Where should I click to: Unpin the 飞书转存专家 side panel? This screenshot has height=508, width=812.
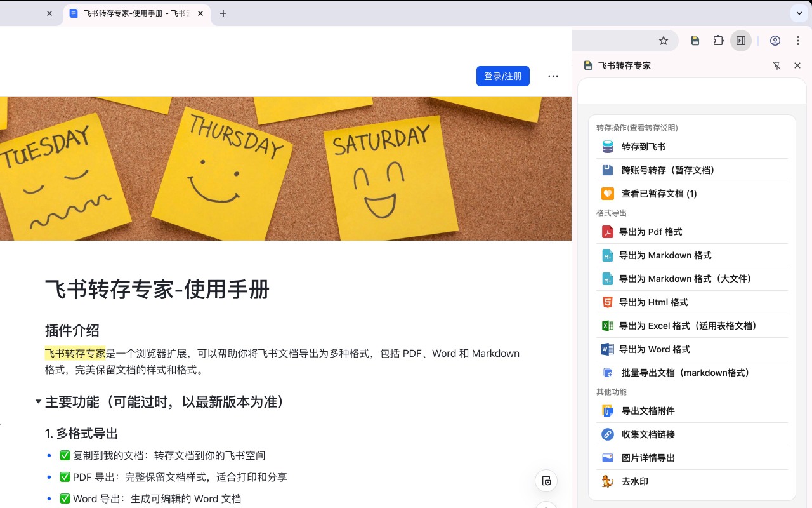point(777,65)
